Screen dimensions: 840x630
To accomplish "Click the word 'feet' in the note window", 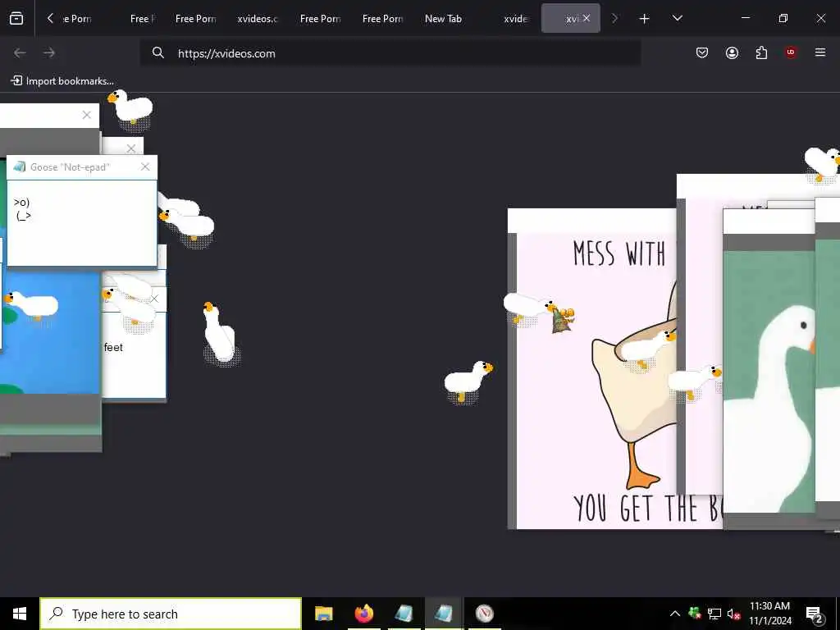I will [113, 347].
